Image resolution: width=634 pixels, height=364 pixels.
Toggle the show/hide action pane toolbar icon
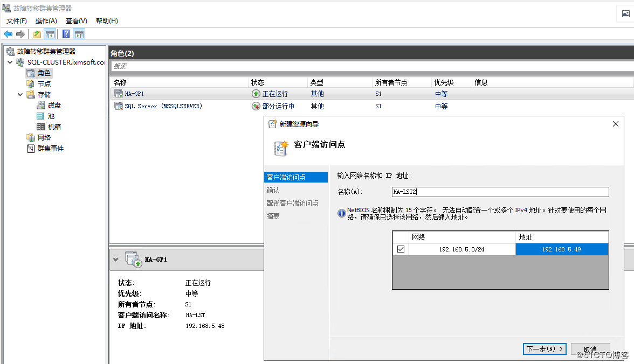click(x=79, y=34)
